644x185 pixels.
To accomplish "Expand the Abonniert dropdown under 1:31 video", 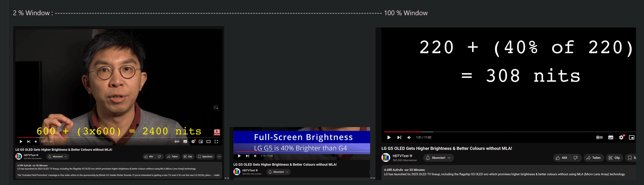I will 438,158.
